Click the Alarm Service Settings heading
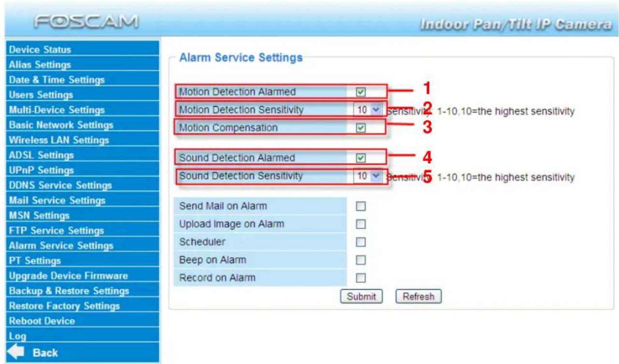 coord(241,58)
